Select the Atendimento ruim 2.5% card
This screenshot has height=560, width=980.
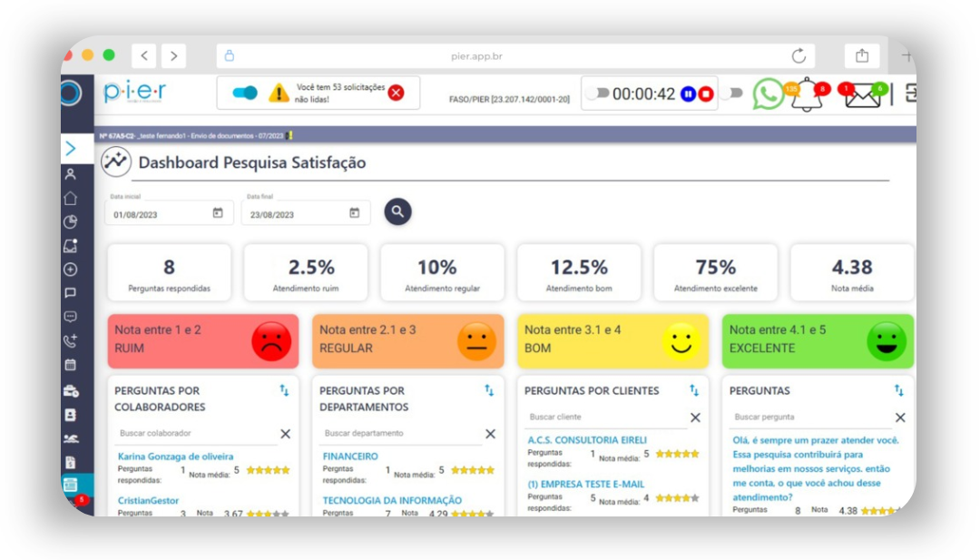tap(306, 272)
